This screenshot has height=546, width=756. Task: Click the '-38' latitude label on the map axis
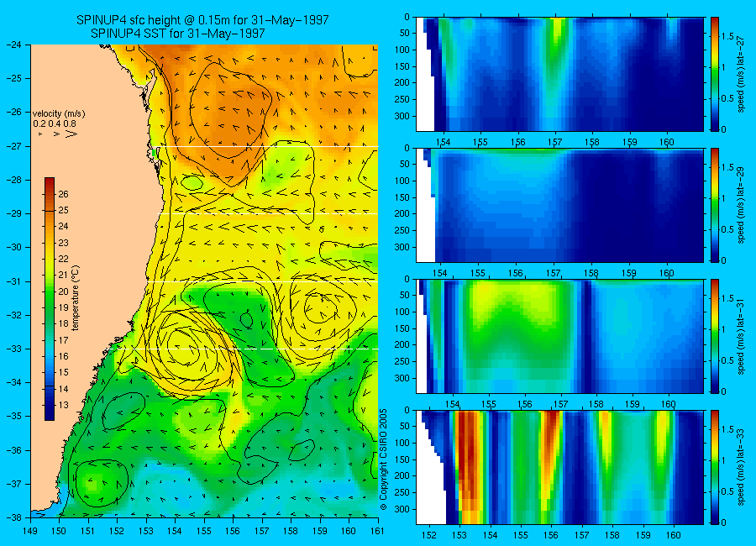(x=13, y=517)
